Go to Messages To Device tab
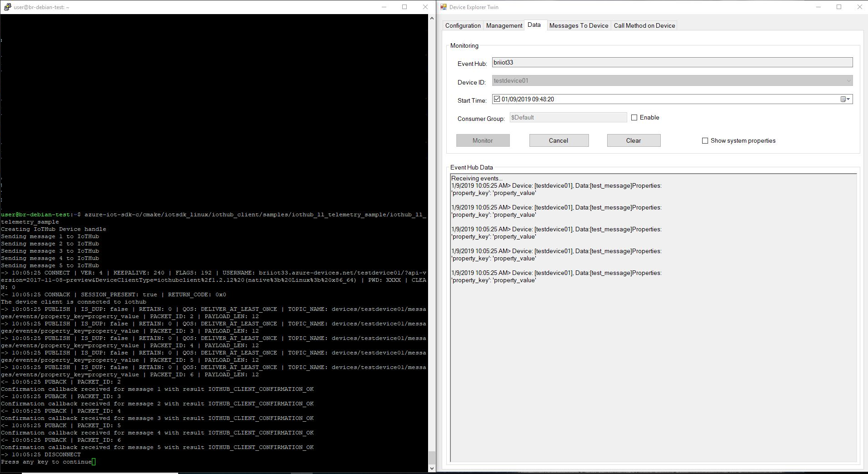868x474 pixels. click(579, 25)
